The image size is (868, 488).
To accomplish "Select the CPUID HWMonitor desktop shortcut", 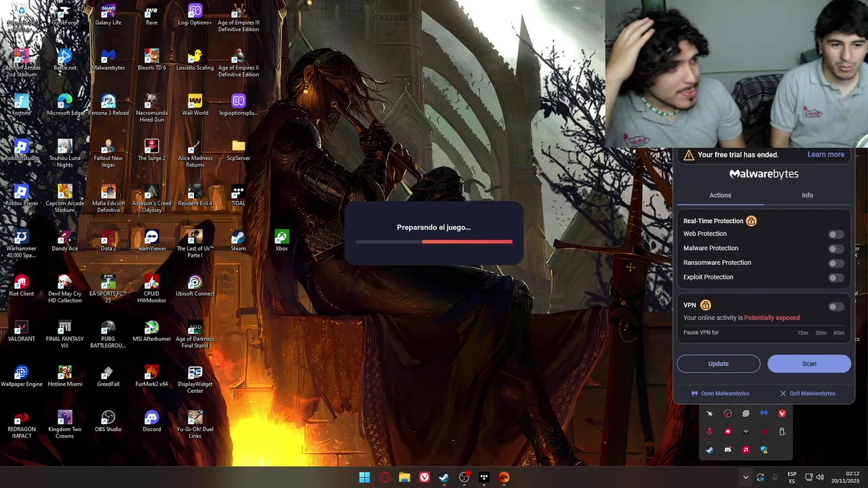I will [x=151, y=289].
